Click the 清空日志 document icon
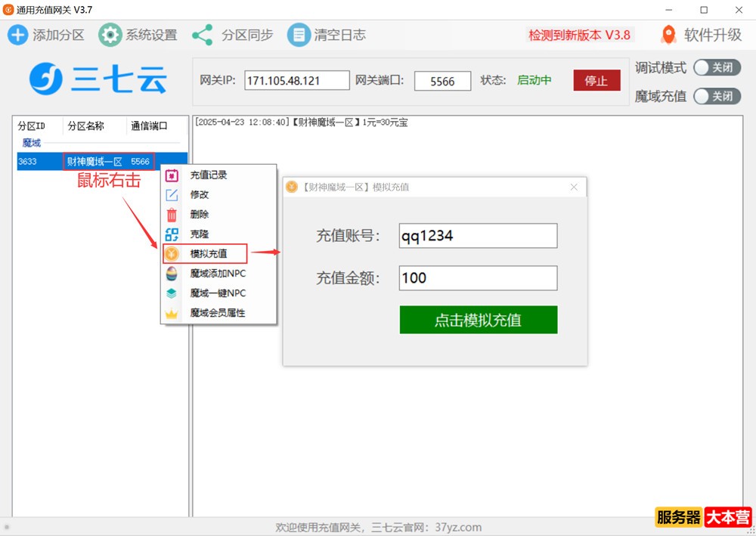Screen dimensions: 756x536 299,35
